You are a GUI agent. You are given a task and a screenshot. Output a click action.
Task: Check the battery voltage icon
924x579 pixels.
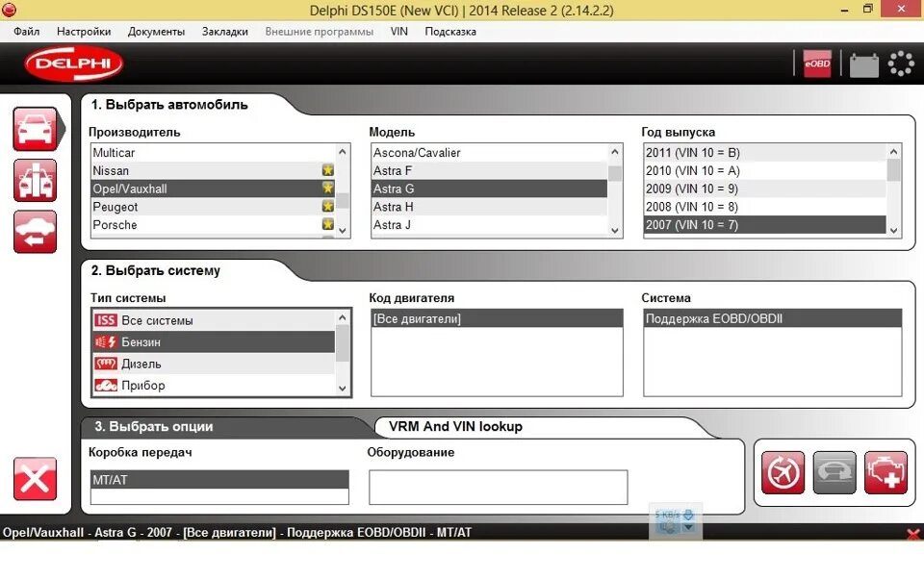[864, 64]
